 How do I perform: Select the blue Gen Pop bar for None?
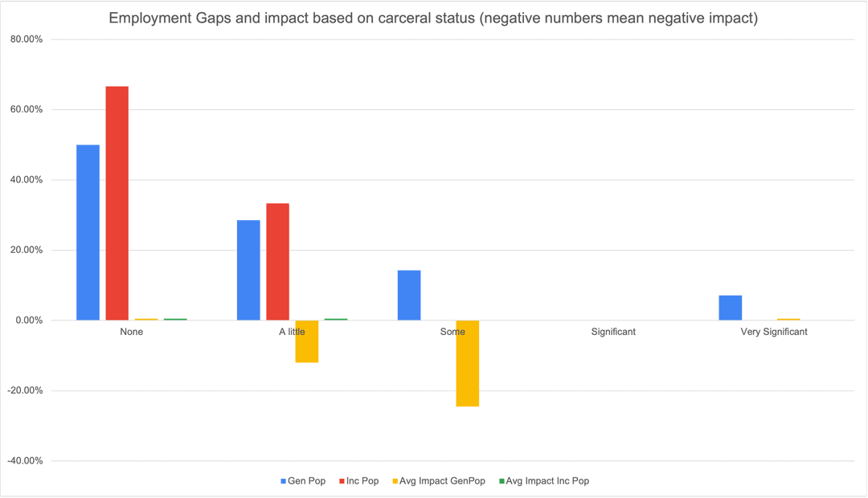click(88, 232)
